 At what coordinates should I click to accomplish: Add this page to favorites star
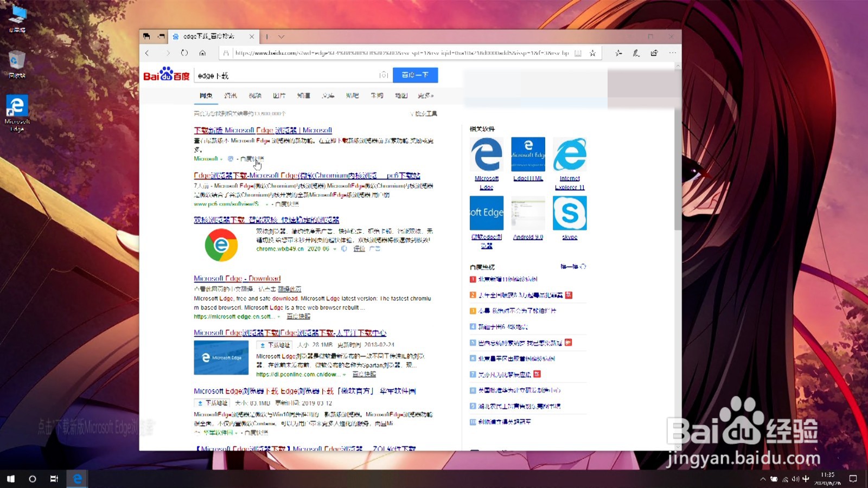pyautogui.click(x=592, y=53)
